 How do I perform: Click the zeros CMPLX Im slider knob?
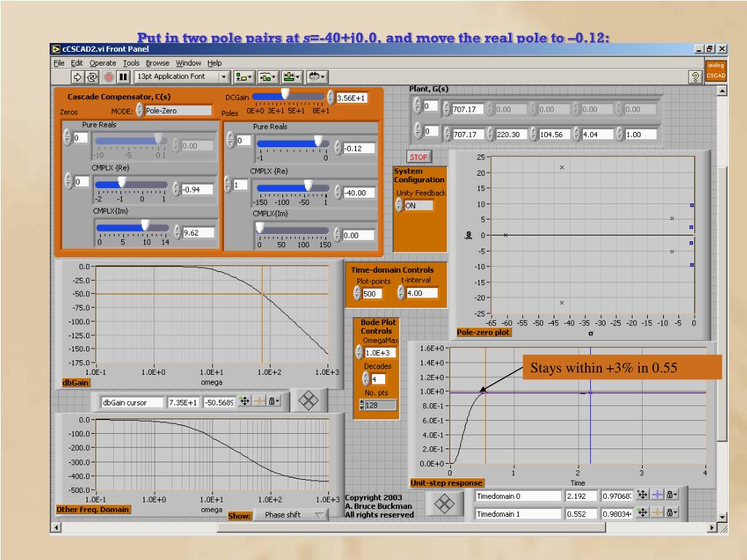pyautogui.click(x=145, y=225)
